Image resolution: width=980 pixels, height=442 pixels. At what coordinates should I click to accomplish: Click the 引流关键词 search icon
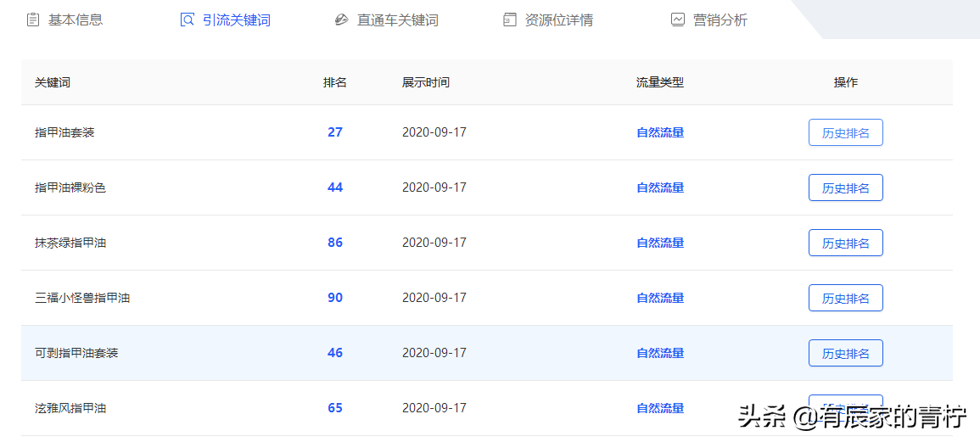pyautogui.click(x=187, y=20)
